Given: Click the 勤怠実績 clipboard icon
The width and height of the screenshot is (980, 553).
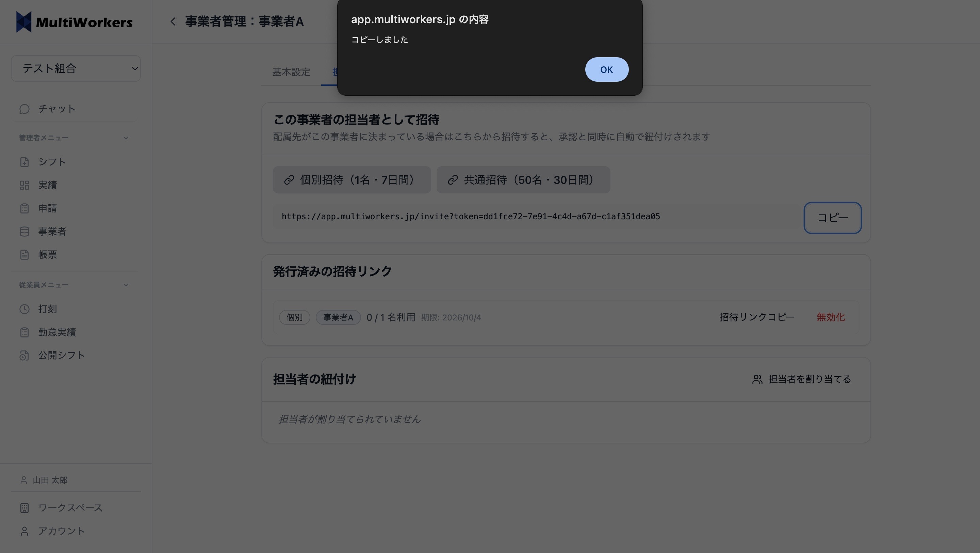Looking at the screenshot, I should coord(24,332).
